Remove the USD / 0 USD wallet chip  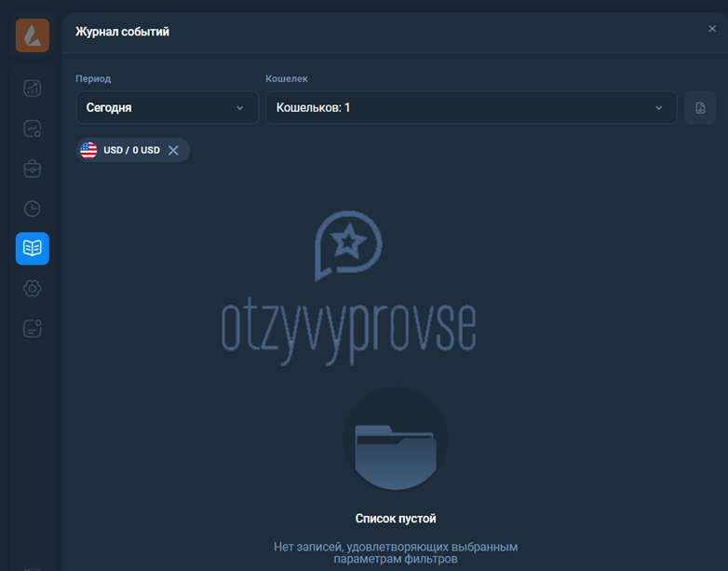coord(173,150)
